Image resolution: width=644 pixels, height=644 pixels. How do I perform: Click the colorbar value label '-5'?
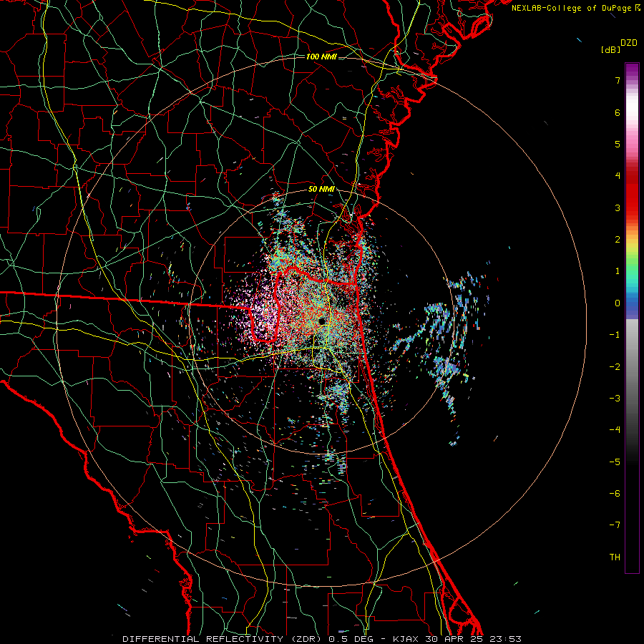[x=615, y=462]
